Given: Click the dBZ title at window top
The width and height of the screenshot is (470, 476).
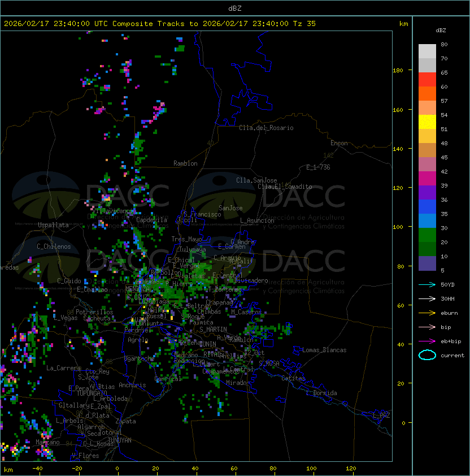Looking at the screenshot, I should point(235,8).
